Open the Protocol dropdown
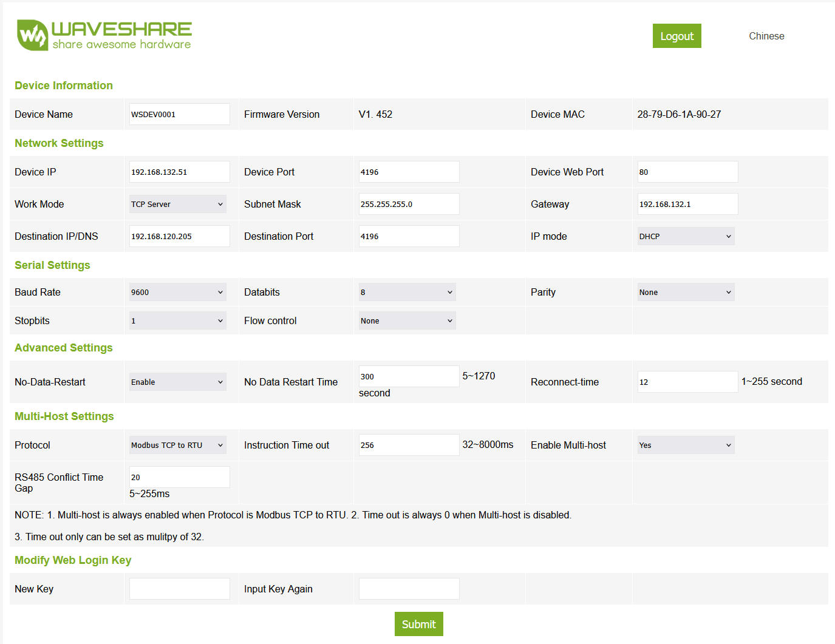The height and width of the screenshot is (644, 835). click(x=177, y=445)
